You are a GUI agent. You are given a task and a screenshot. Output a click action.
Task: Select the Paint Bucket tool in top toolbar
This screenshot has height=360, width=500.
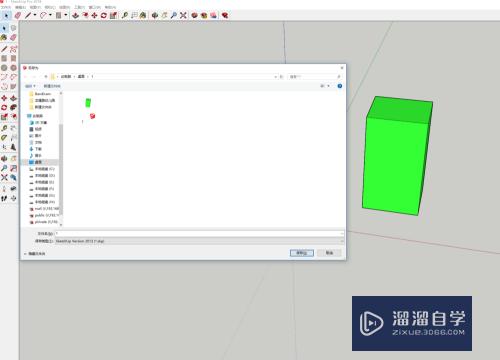tap(143, 15)
